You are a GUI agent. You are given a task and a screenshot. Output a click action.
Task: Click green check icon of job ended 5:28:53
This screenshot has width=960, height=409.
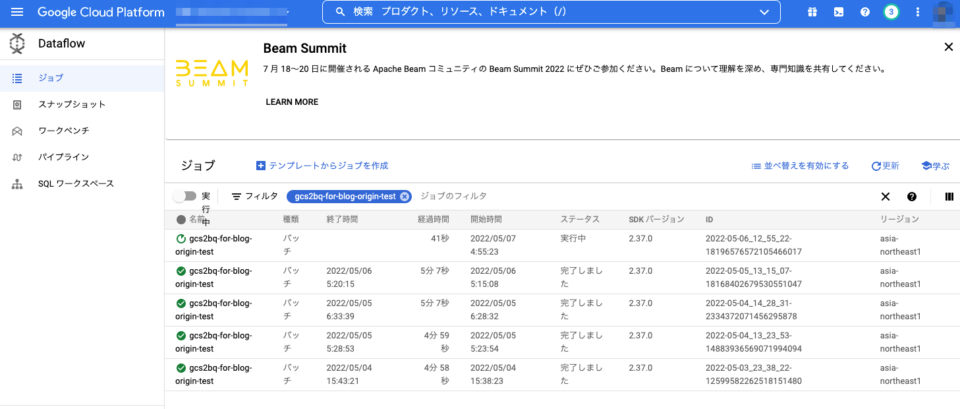coord(181,336)
